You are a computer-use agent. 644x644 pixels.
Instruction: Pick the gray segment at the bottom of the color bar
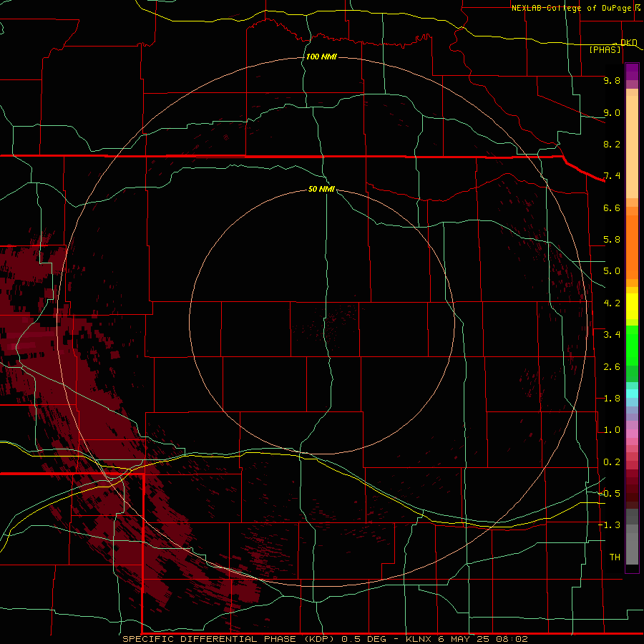pyautogui.click(x=632, y=548)
